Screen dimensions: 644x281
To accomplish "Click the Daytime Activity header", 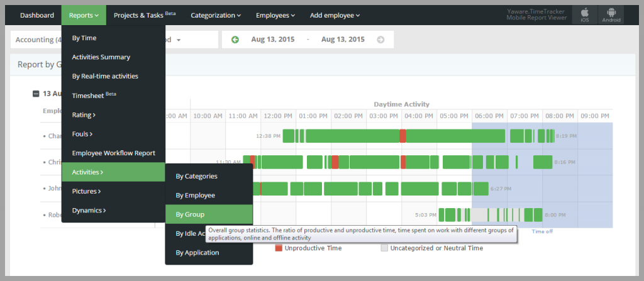I will pyautogui.click(x=401, y=104).
